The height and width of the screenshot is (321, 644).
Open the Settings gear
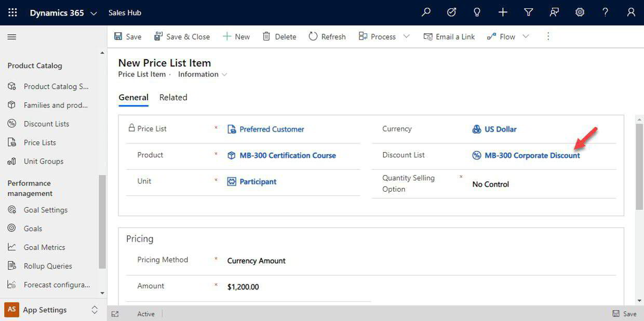point(580,12)
